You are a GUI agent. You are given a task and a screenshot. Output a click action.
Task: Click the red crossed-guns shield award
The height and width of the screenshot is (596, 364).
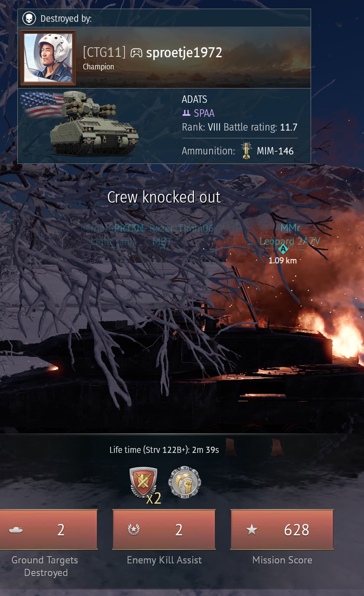coord(144,481)
